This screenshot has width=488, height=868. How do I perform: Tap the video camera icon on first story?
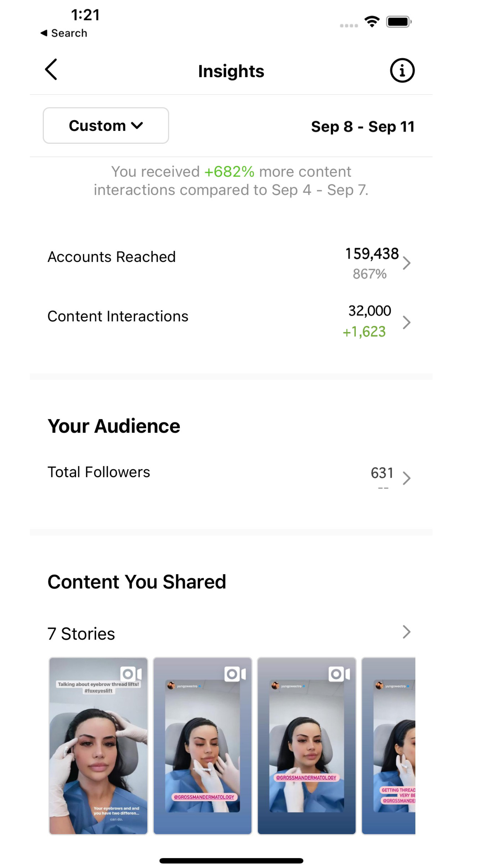[x=131, y=674]
